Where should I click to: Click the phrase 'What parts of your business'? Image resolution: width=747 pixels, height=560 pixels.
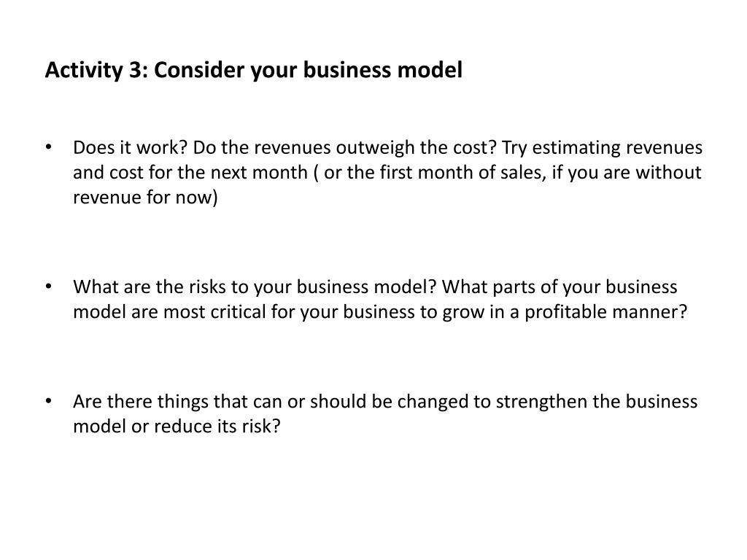click(x=560, y=287)
